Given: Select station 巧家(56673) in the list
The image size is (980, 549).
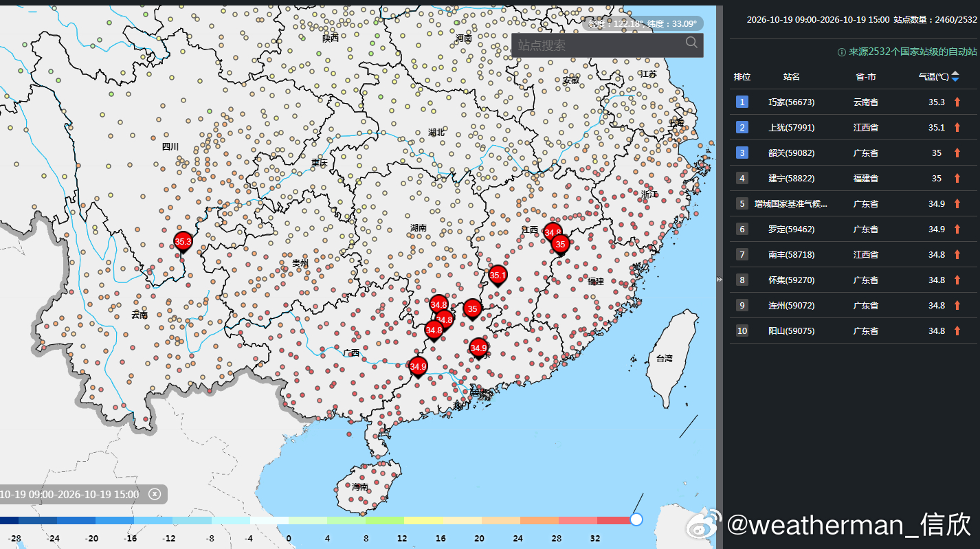Looking at the screenshot, I should coord(792,102).
